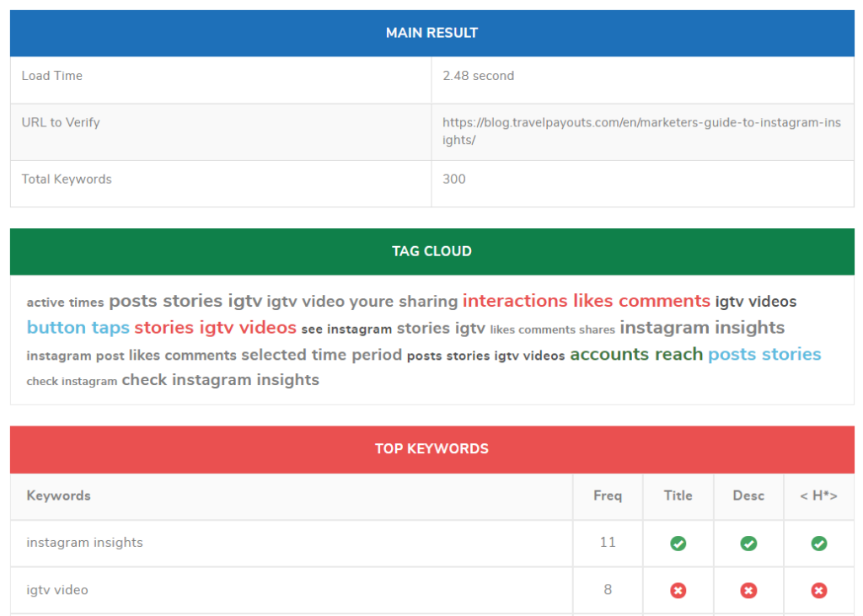Click green check in Desc column for instagram insights
The width and height of the screenshot is (863, 616).
click(748, 544)
